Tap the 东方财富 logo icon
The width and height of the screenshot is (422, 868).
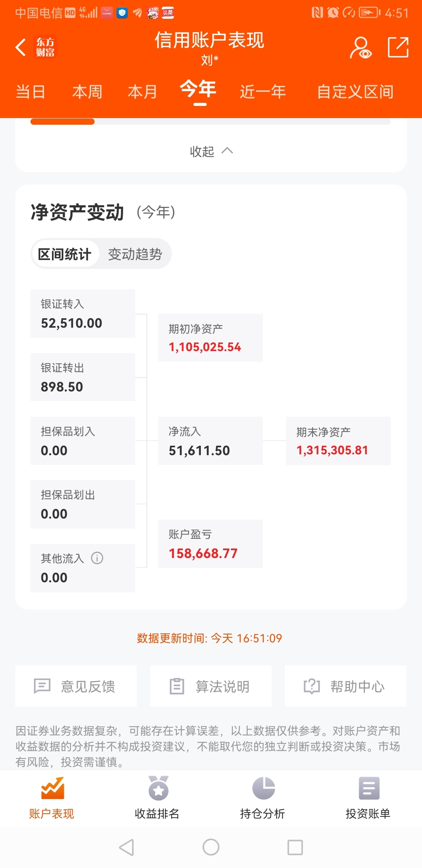pyautogui.click(x=45, y=47)
